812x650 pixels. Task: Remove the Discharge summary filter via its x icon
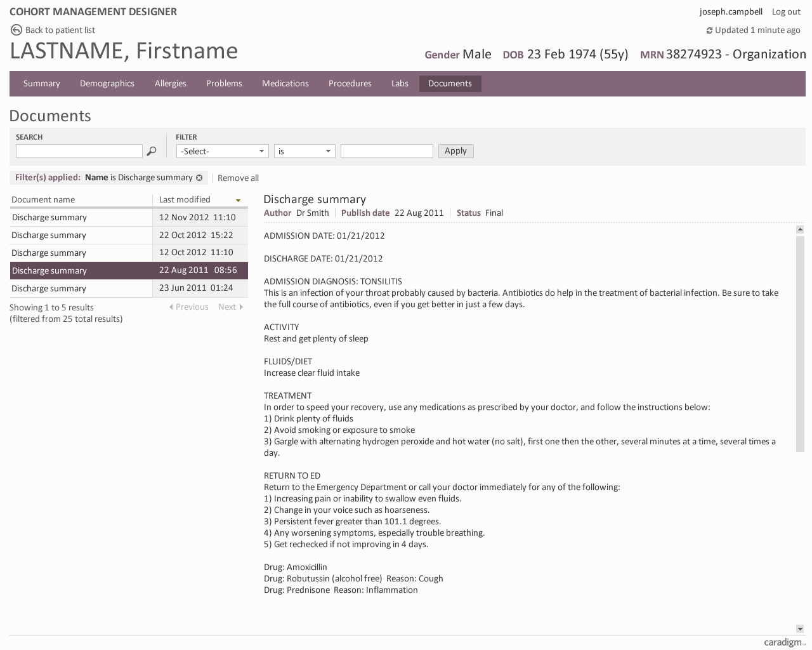point(200,178)
